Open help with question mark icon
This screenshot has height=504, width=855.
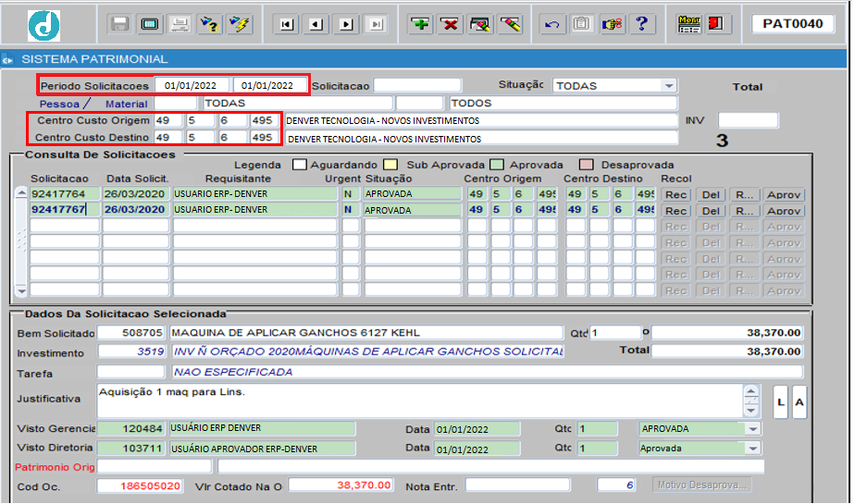pos(641,24)
